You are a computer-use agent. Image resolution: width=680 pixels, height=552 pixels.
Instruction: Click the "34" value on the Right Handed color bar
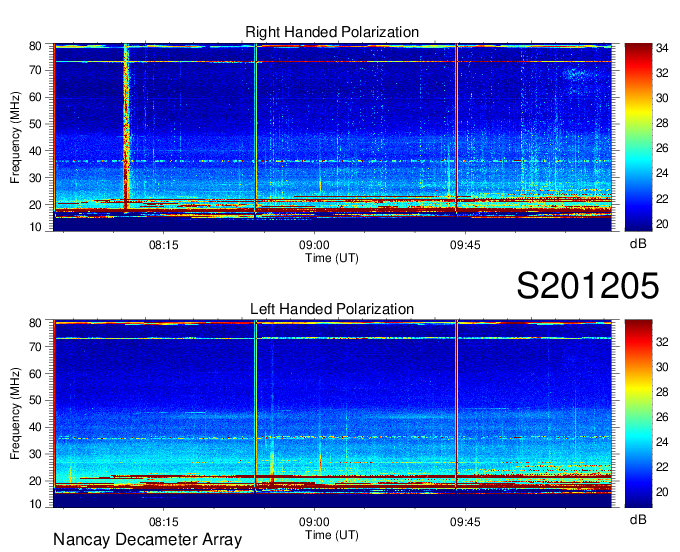[x=662, y=48]
